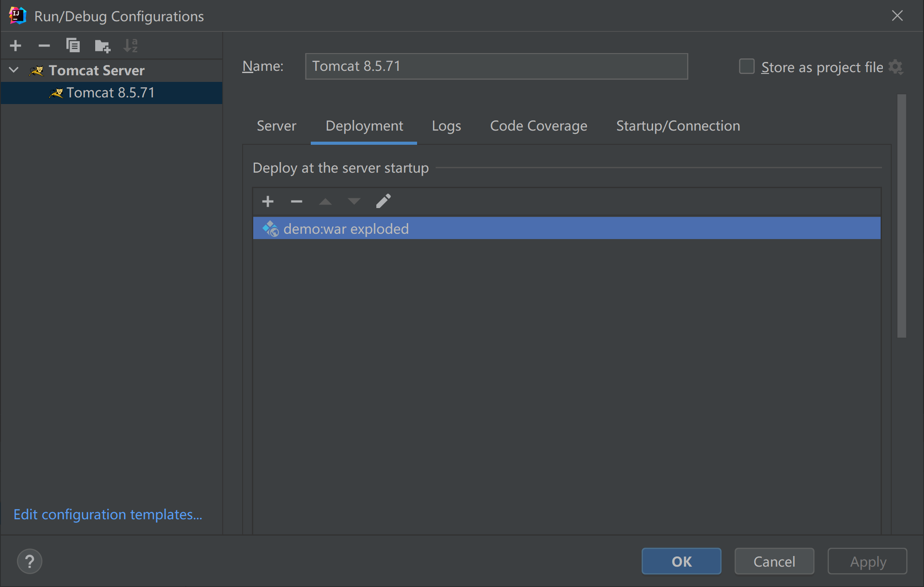Image resolution: width=924 pixels, height=587 pixels.
Task: Switch to the Server tab
Action: tap(276, 126)
